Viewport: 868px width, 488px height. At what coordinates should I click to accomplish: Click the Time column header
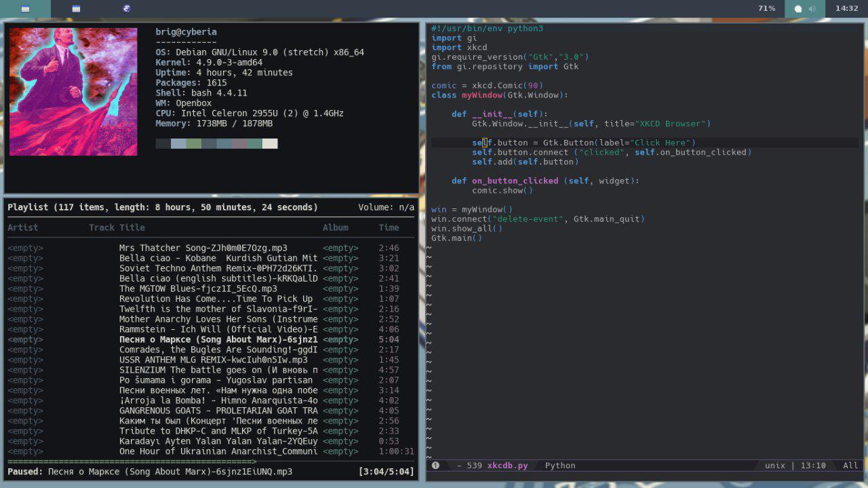click(x=389, y=227)
